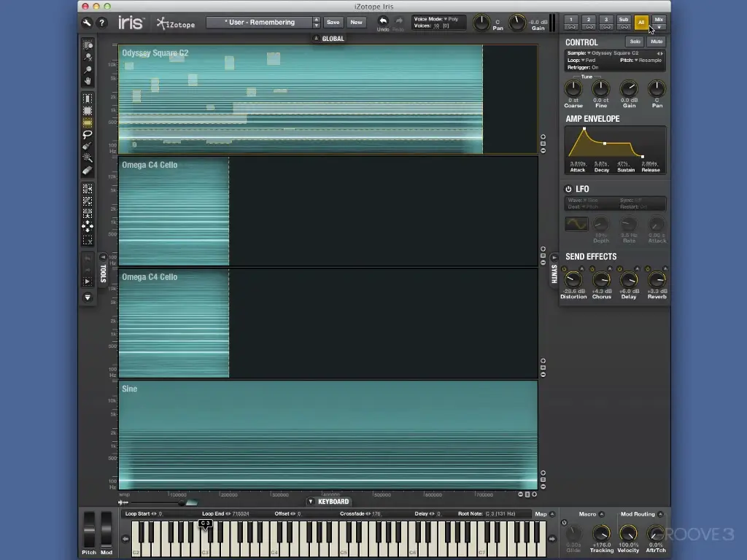Toggle Retrigger On setting

[x=583, y=68]
